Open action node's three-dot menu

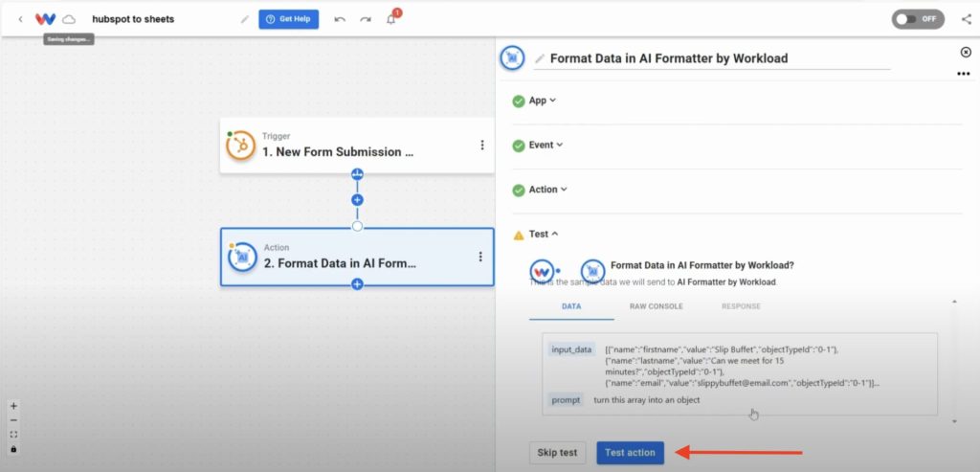click(480, 257)
